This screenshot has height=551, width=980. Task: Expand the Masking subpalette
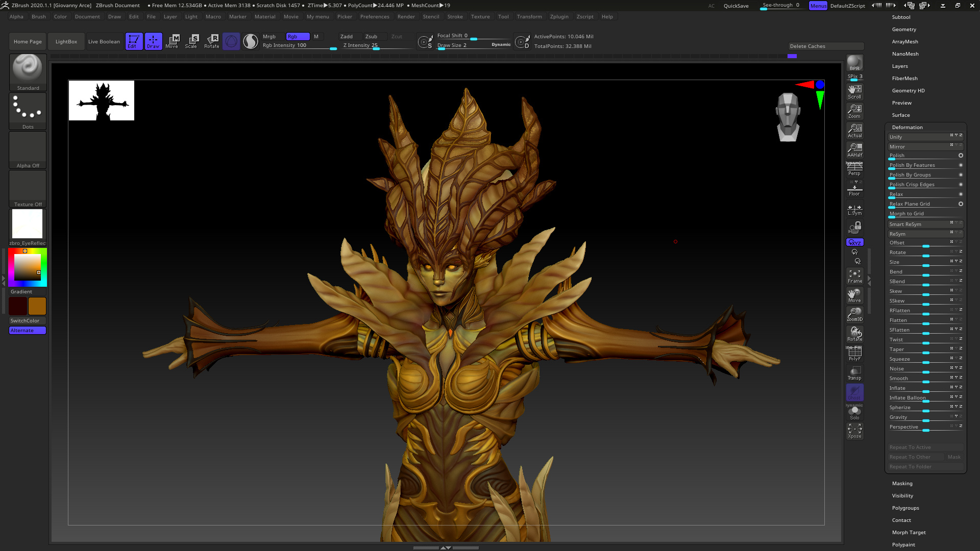point(902,483)
